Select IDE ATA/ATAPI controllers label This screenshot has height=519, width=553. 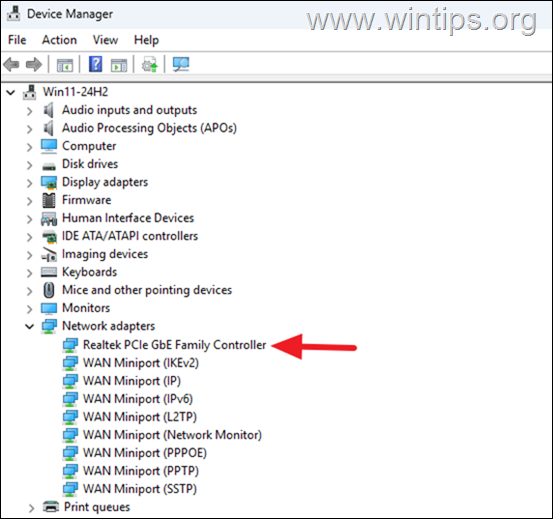[x=130, y=236]
